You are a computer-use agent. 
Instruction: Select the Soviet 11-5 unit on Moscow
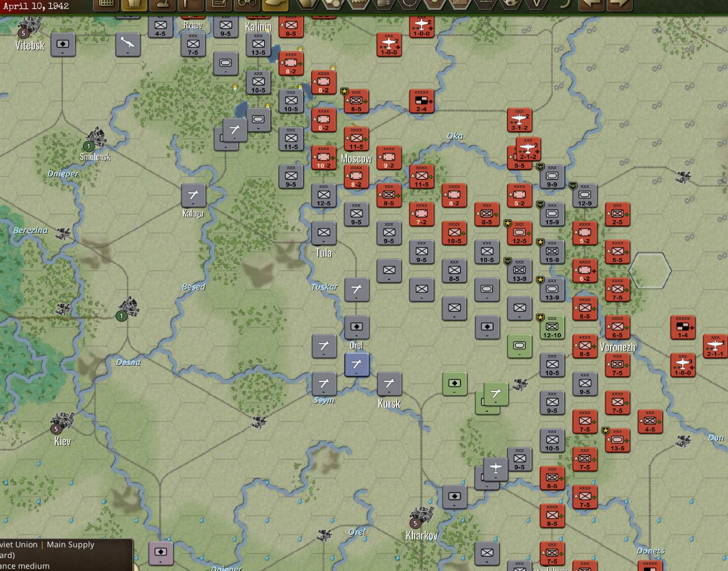point(357,139)
